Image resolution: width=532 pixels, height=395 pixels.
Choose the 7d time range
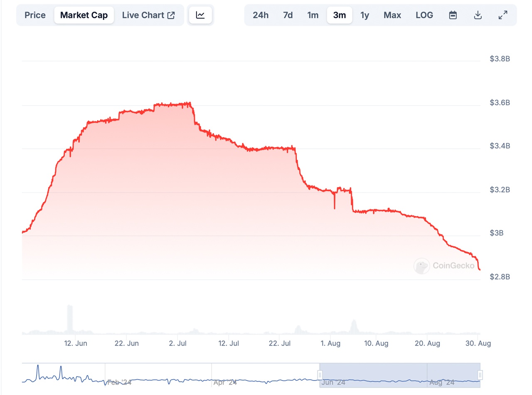click(x=288, y=15)
